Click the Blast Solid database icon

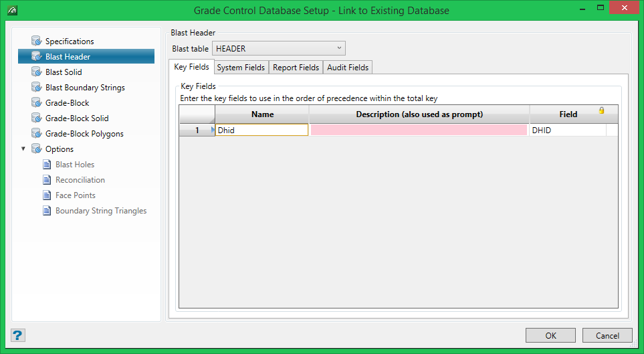37,72
